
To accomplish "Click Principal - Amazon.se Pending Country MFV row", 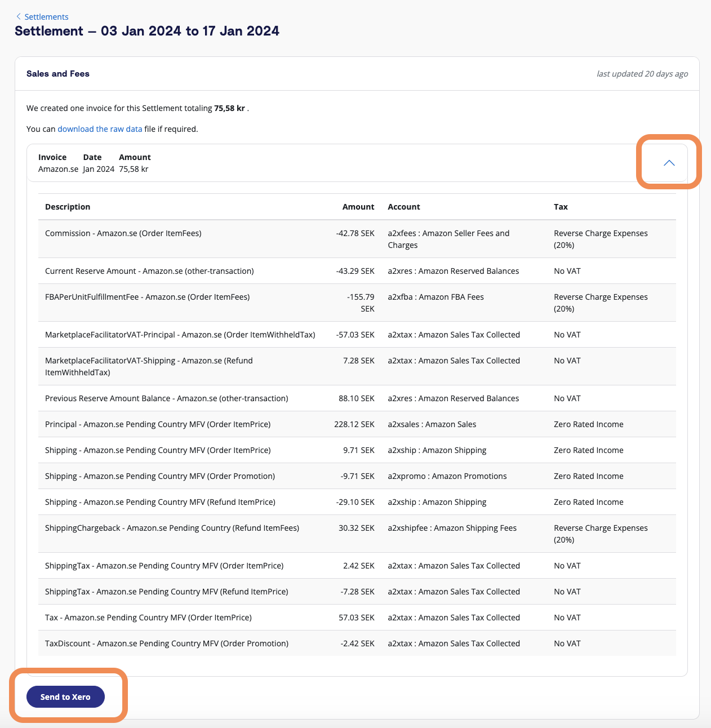I will (x=357, y=424).
